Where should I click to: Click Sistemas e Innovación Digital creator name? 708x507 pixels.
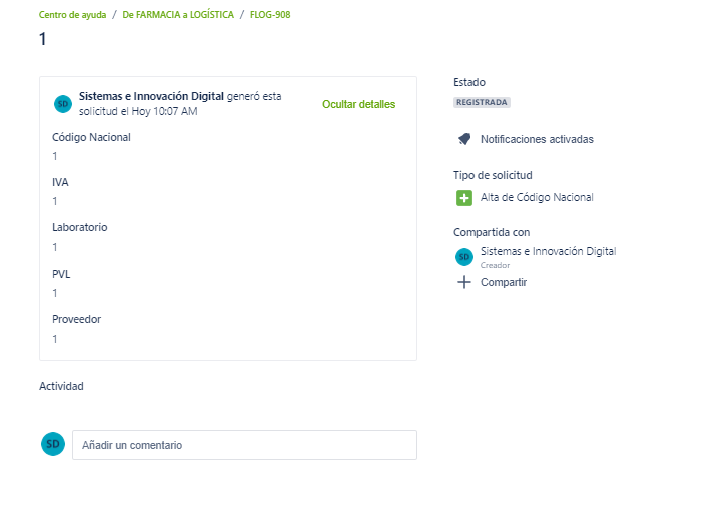click(x=548, y=251)
